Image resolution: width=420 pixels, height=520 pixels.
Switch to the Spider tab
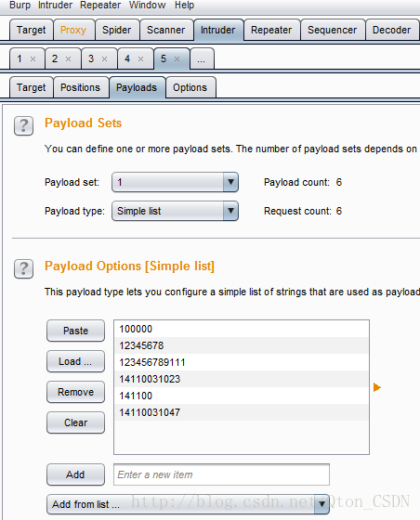coord(117,30)
